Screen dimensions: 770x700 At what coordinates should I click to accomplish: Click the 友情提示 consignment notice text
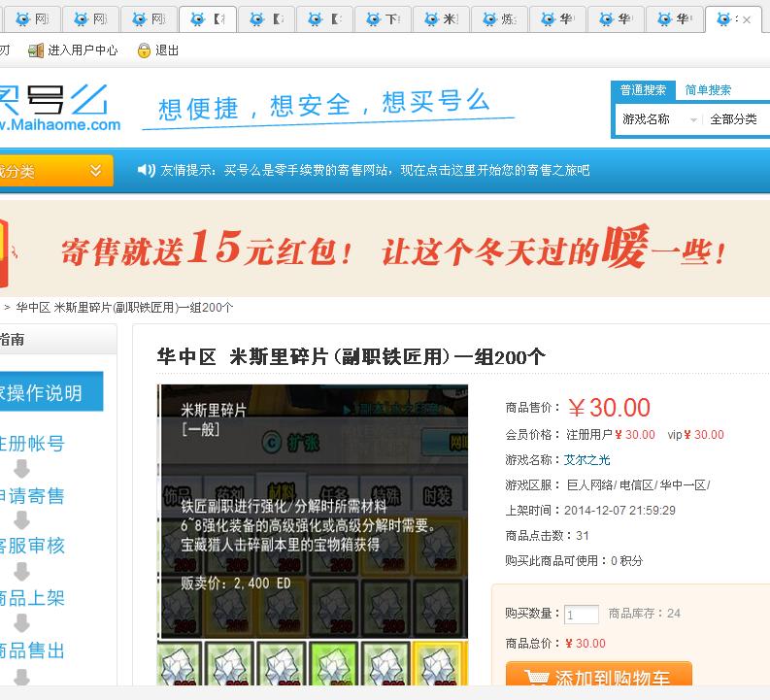click(x=375, y=170)
